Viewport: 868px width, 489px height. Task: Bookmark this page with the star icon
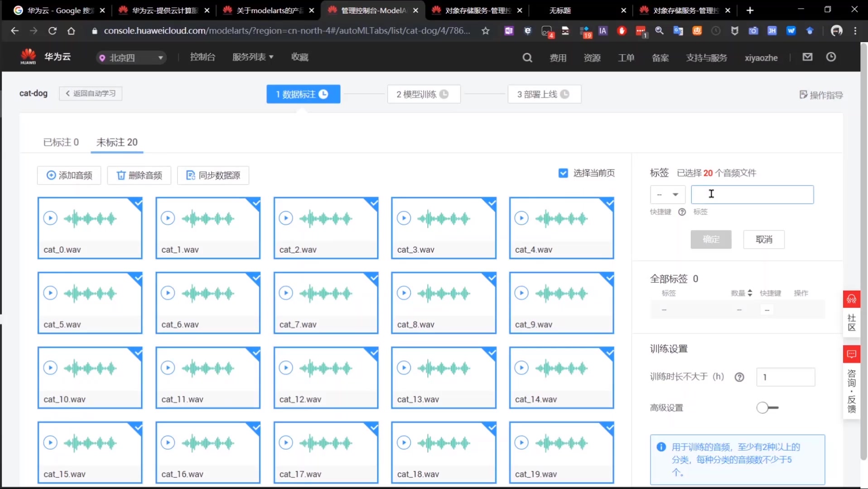pyautogui.click(x=486, y=31)
